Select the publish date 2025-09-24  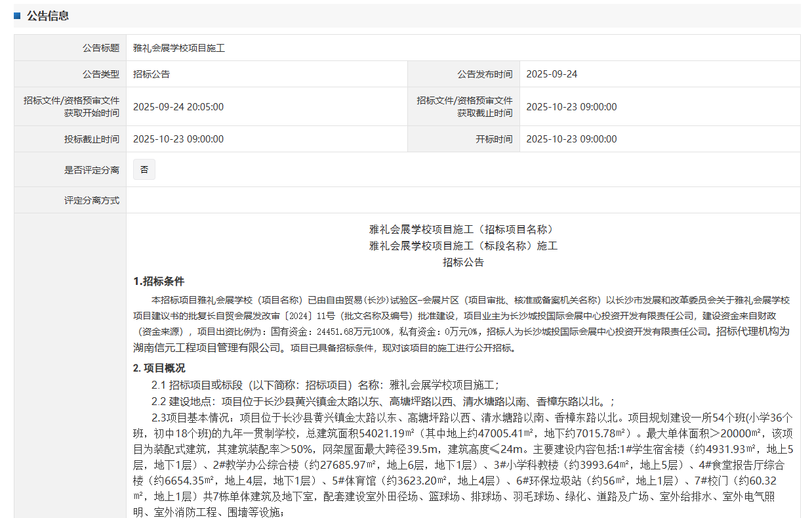point(553,74)
